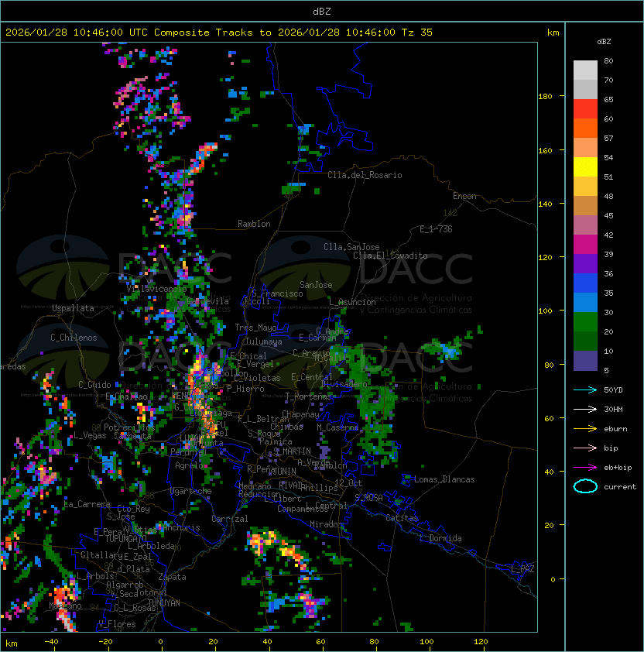Click the 'Catitas' place label

pyautogui.click(x=402, y=518)
